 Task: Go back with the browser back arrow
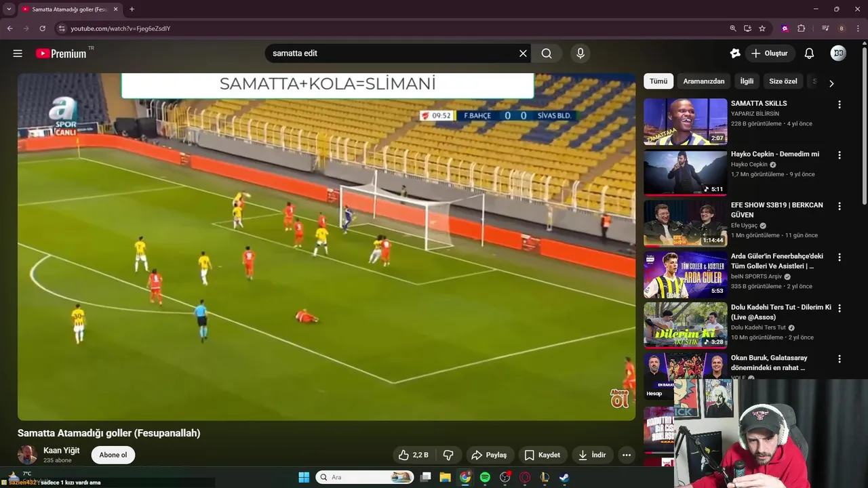point(9,28)
